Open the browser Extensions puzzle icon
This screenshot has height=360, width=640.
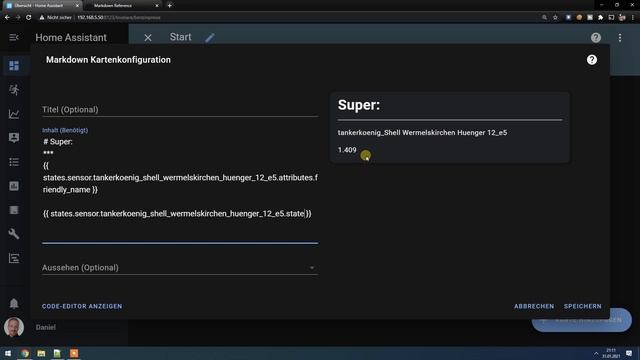(600, 18)
